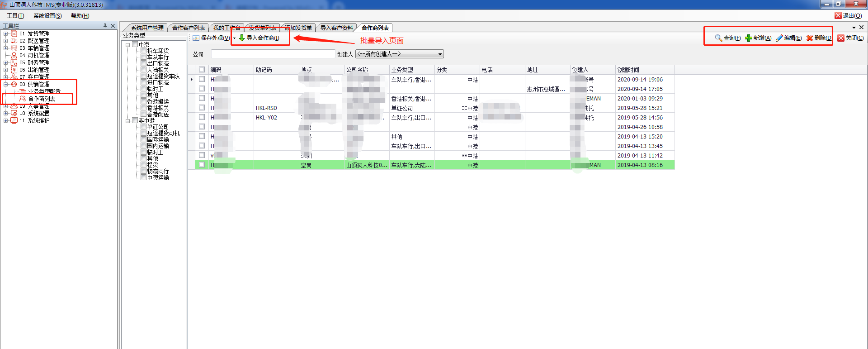Click the 保存外观 layout icon
868x349 pixels.
(196, 38)
